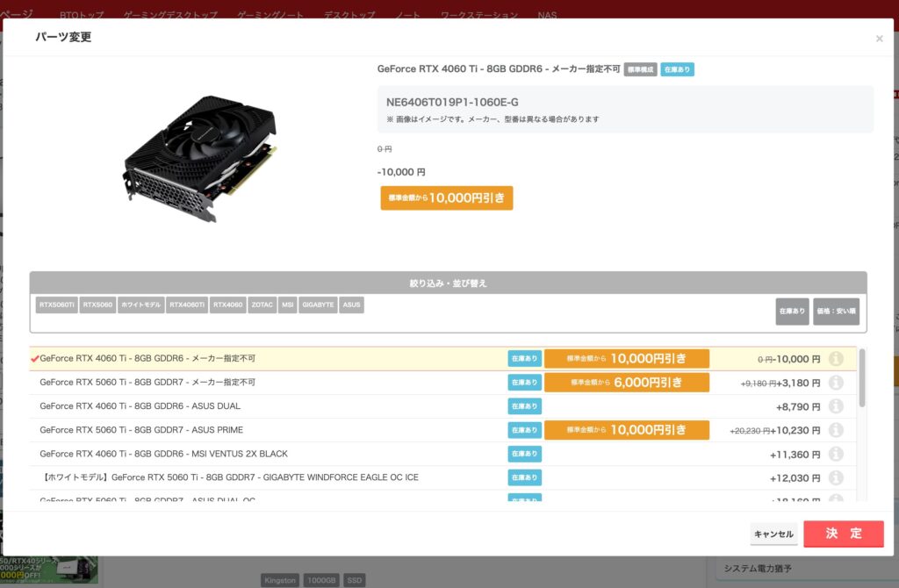Click info icon for MSI VENTUS 2X BLACK
Image resolution: width=899 pixels, height=588 pixels.
(x=836, y=454)
